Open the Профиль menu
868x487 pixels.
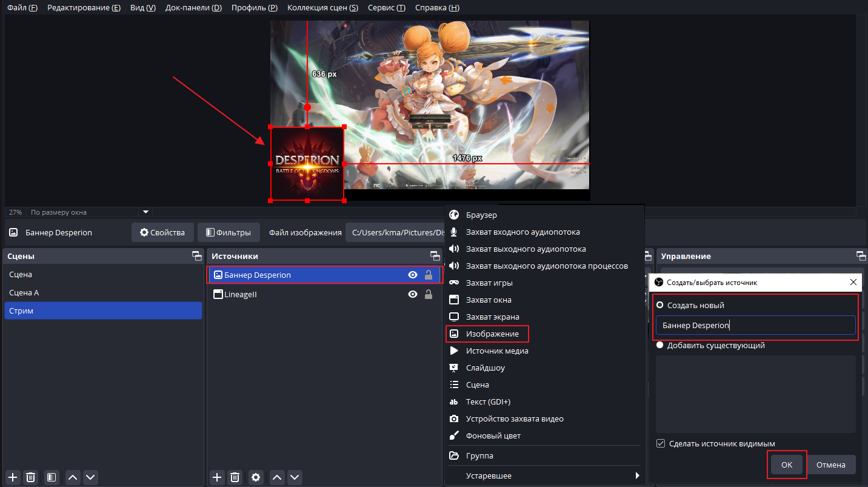255,8
